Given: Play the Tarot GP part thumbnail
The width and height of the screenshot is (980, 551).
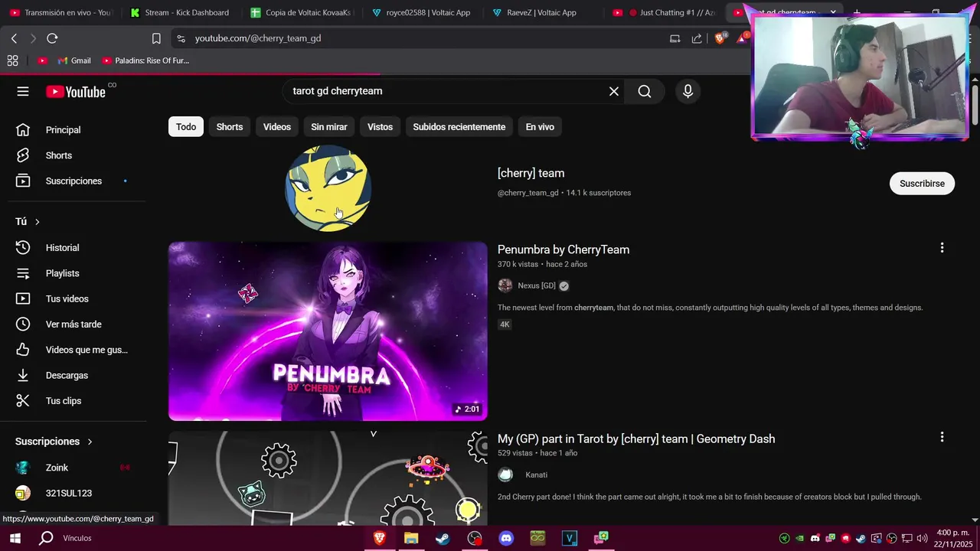Looking at the screenshot, I should tap(328, 478).
